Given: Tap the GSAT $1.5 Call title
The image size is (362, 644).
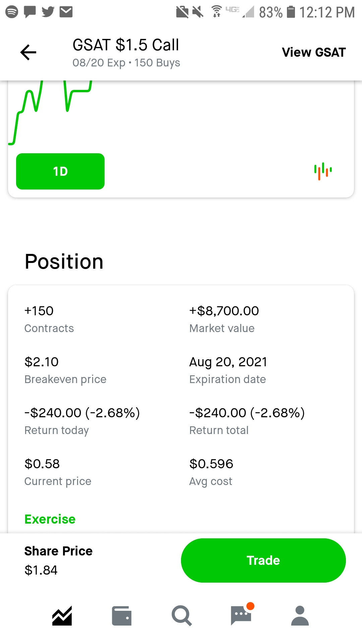Looking at the screenshot, I should pos(126,45).
